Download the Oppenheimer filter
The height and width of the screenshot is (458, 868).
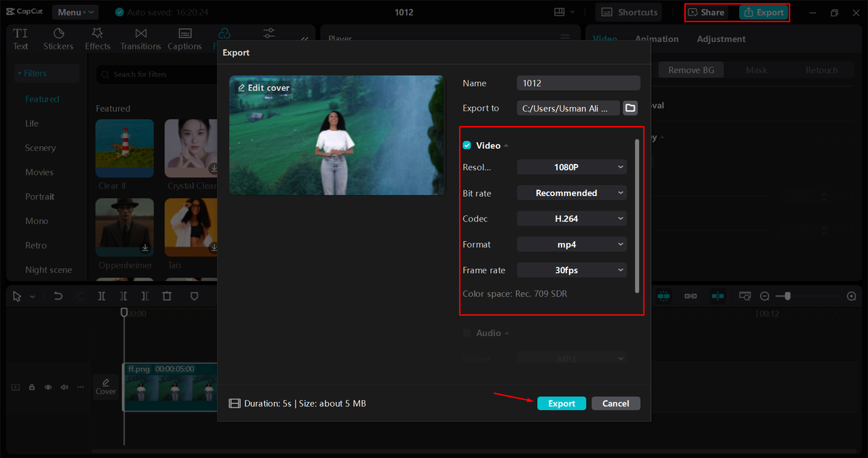[x=145, y=248]
